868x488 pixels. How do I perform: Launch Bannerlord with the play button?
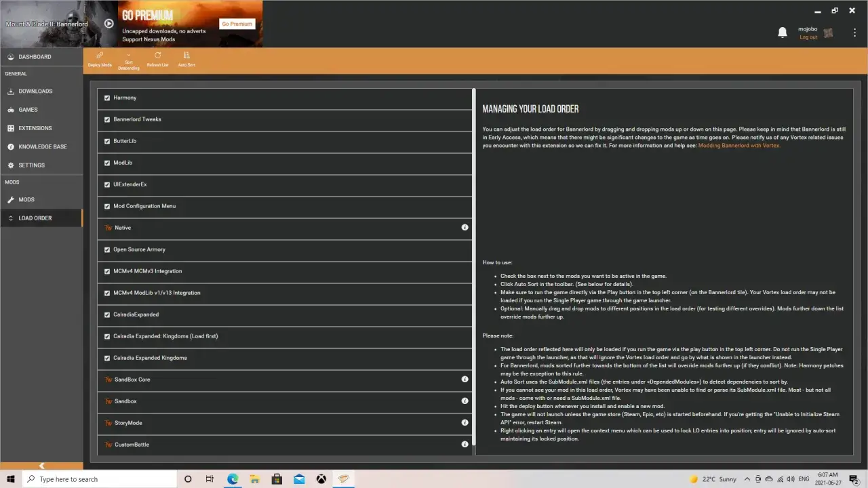click(x=109, y=24)
